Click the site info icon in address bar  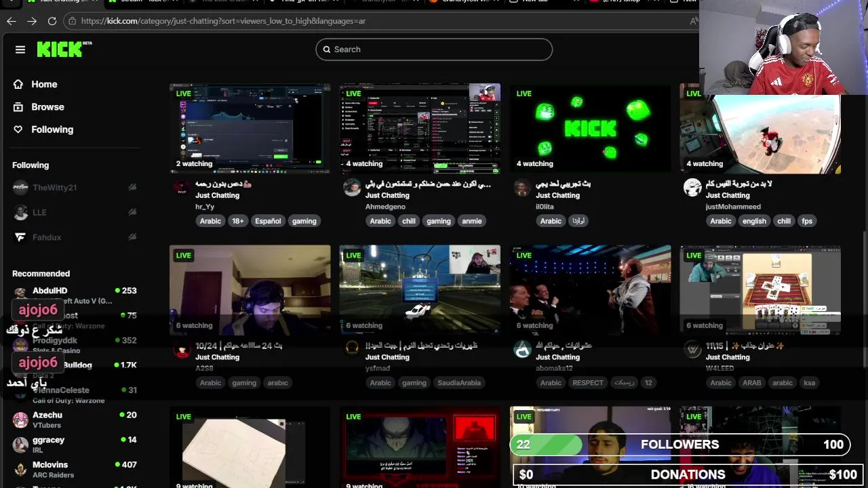point(72,21)
